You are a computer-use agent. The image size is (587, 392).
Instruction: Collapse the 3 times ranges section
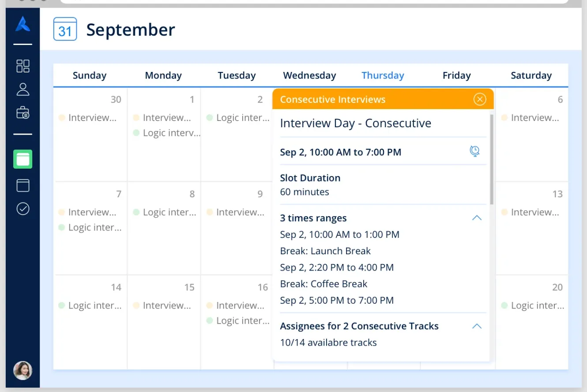[477, 218]
